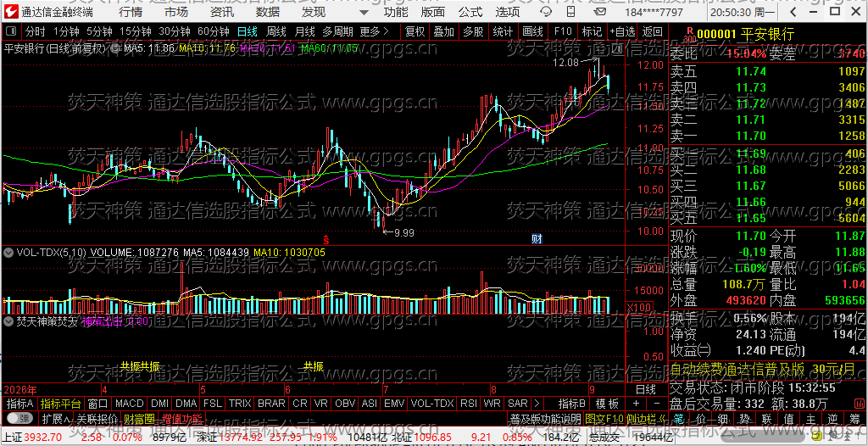Open the 数据 menu

pos(268,12)
